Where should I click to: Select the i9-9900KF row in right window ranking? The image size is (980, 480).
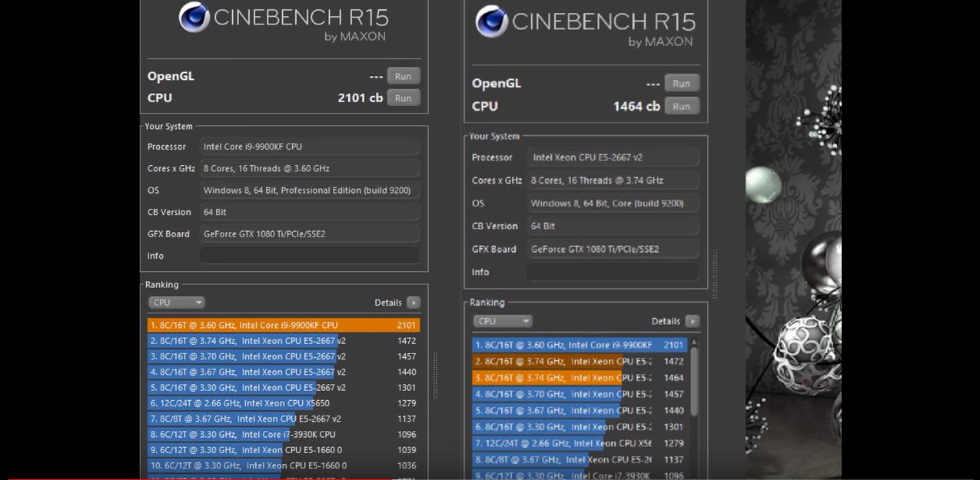(x=580, y=346)
